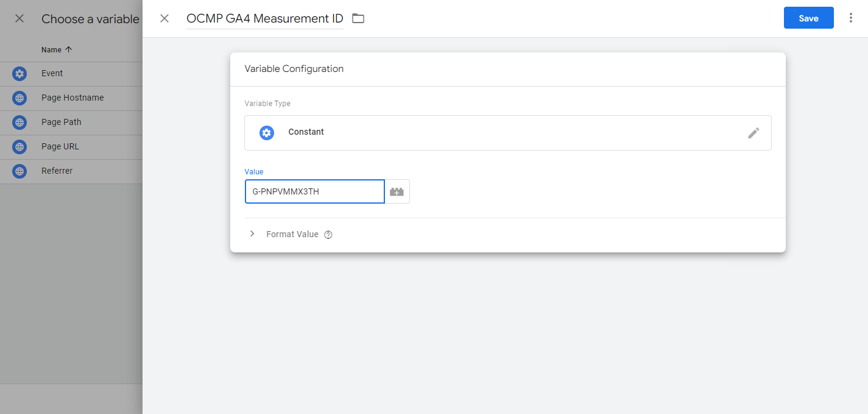
Task: Close the Choose a variable panel
Action: pyautogui.click(x=19, y=18)
